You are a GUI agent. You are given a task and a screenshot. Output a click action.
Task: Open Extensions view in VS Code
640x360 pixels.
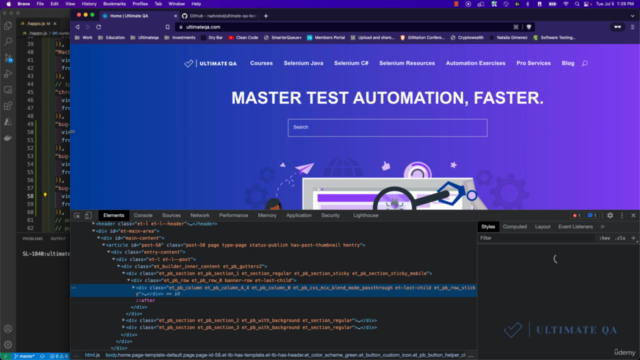8,106
